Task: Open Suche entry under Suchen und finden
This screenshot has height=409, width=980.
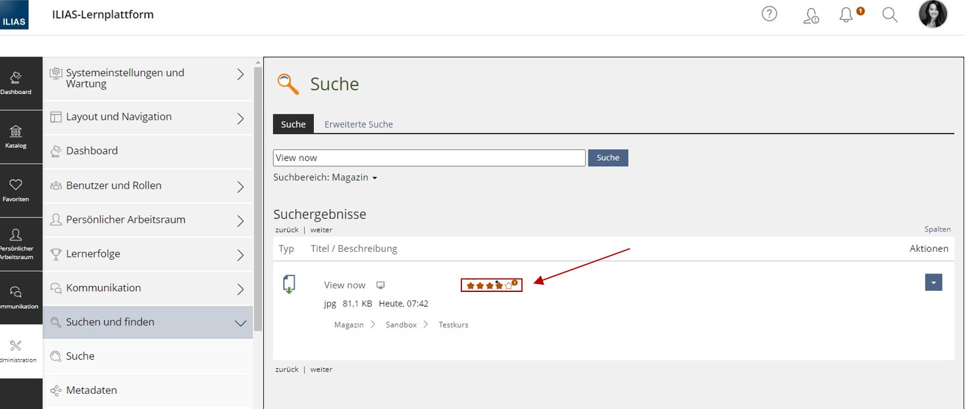Action: (x=148, y=356)
